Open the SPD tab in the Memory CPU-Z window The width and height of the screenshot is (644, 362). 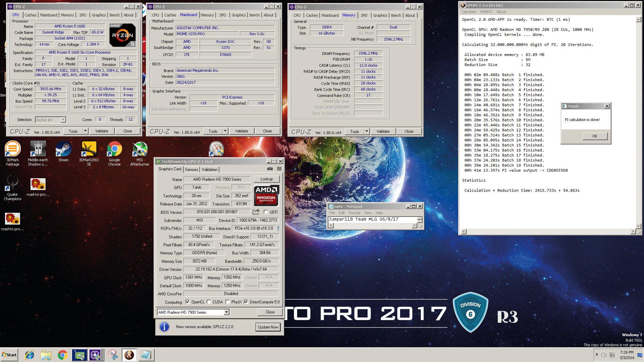point(364,15)
